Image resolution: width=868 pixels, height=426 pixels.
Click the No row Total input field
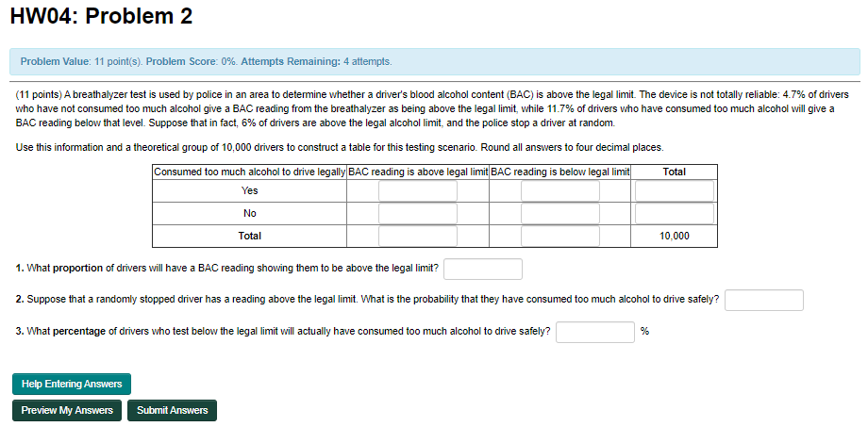click(675, 214)
